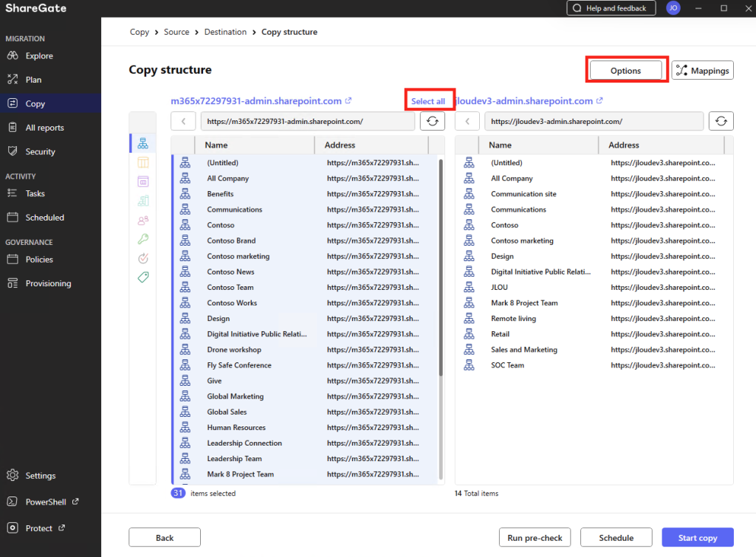Select Human Resources in the source list

click(x=305, y=427)
